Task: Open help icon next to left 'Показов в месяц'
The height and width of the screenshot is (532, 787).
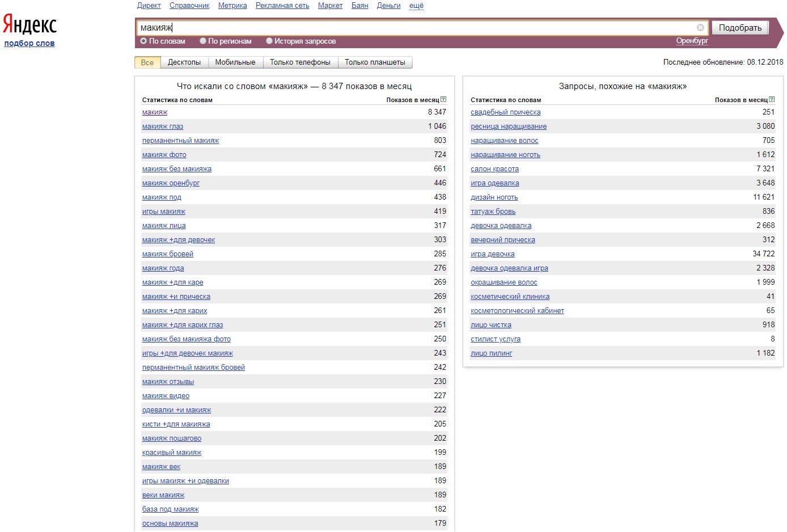Action: 443,99
